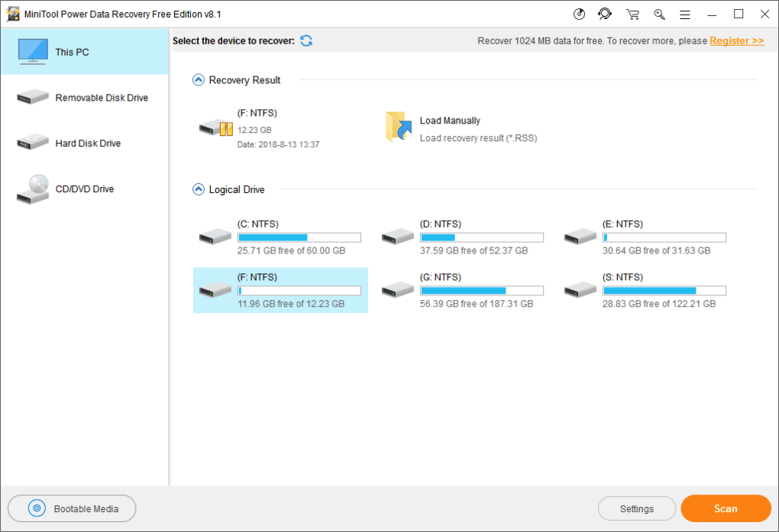Select the highlighted F: NTFS drive tile
The width and height of the screenshot is (779, 532).
[x=280, y=290]
